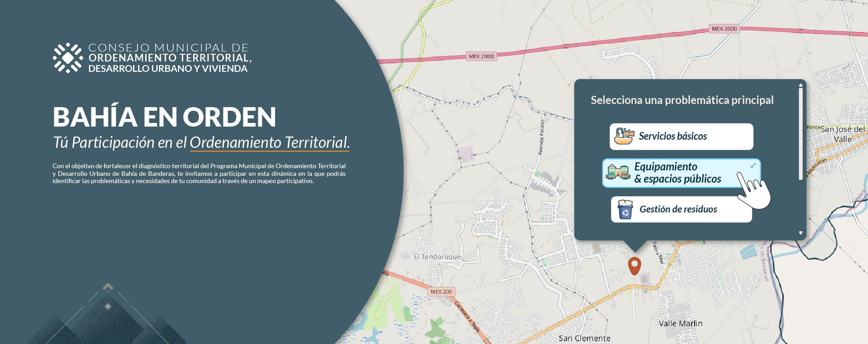Click the MEX 200 road shield
Screen dimensions: 868x344
441,292
